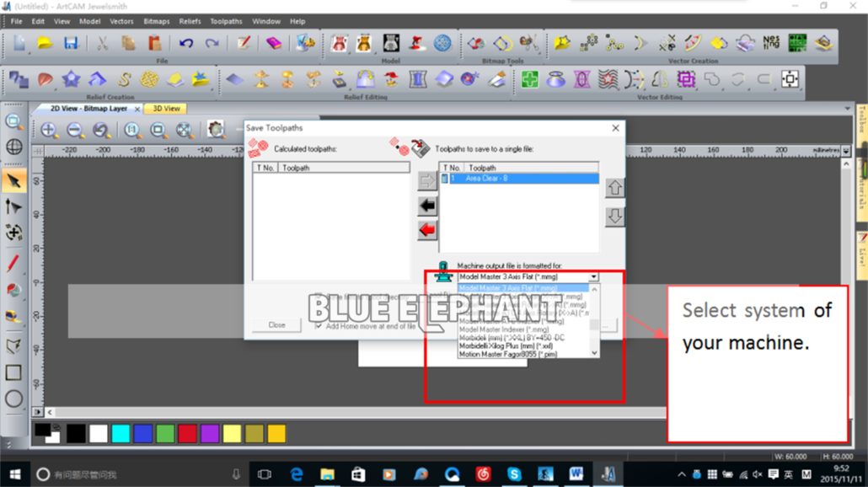868x487 pixels.
Task: Select the purple color swatch
Action: [210, 433]
